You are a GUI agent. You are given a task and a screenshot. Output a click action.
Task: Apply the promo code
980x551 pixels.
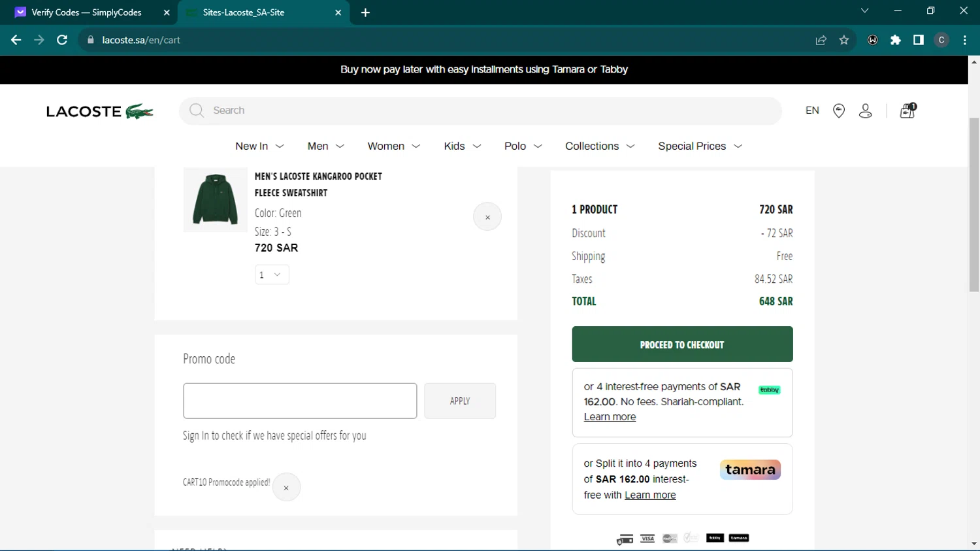pyautogui.click(x=460, y=401)
